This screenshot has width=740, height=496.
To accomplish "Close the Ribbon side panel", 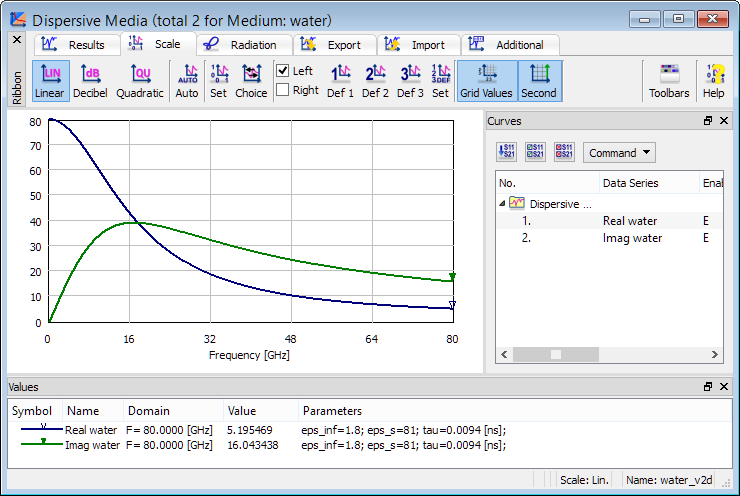I will pyautogui.click(x=17, y=40).
